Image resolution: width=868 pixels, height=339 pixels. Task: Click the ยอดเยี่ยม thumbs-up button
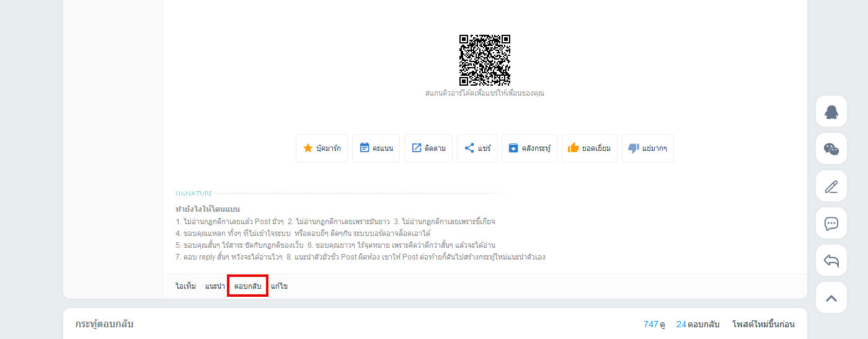click(589, 148)
